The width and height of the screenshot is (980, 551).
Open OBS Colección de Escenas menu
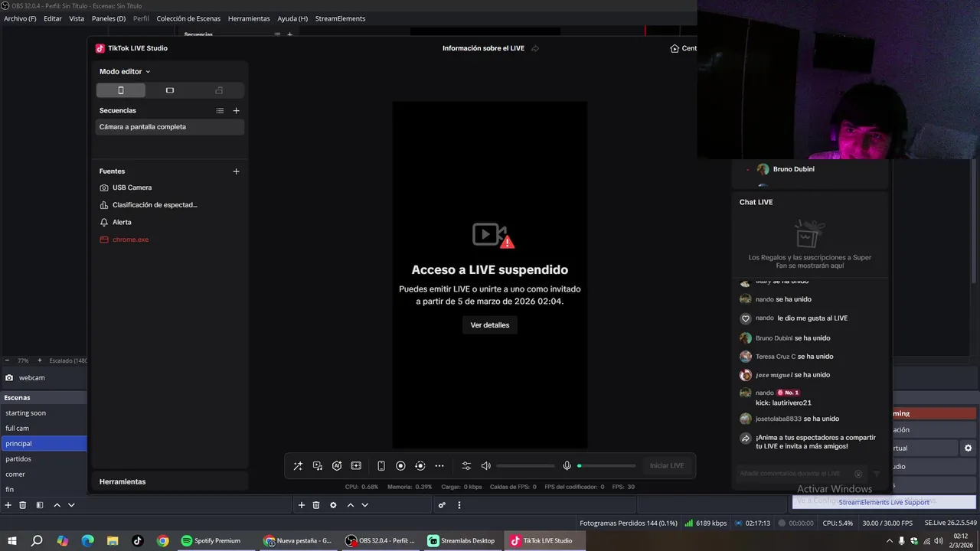(188, 18)
